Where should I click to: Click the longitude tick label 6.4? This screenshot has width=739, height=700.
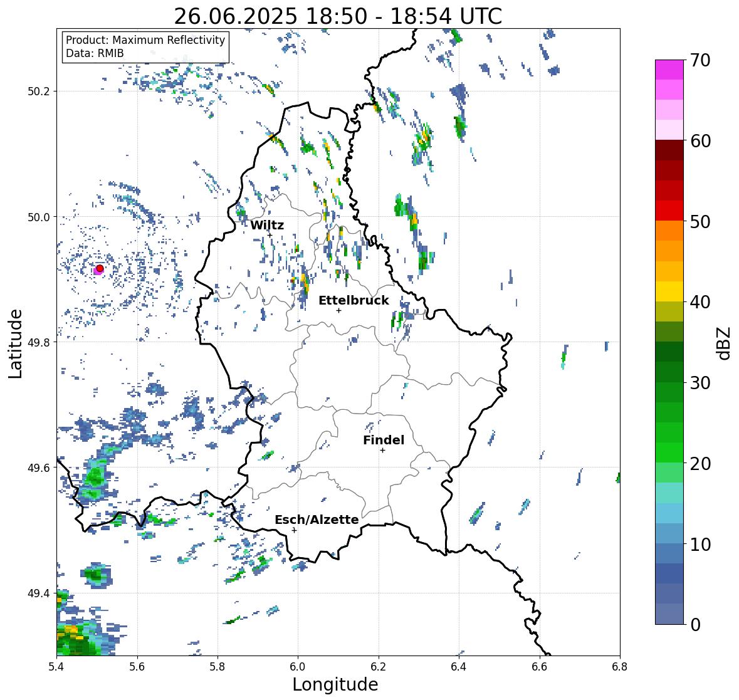point(459,666)
